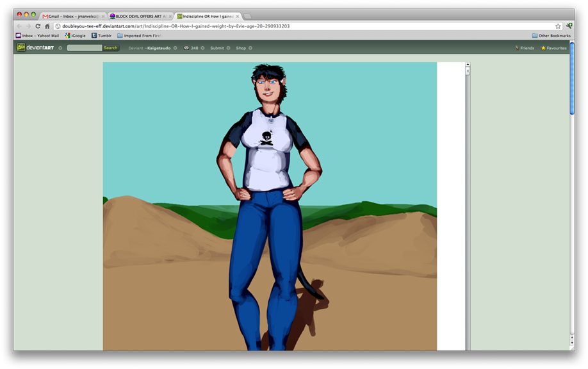
Task: Open the Other Bookmarks folder
Action: (551, 36)
